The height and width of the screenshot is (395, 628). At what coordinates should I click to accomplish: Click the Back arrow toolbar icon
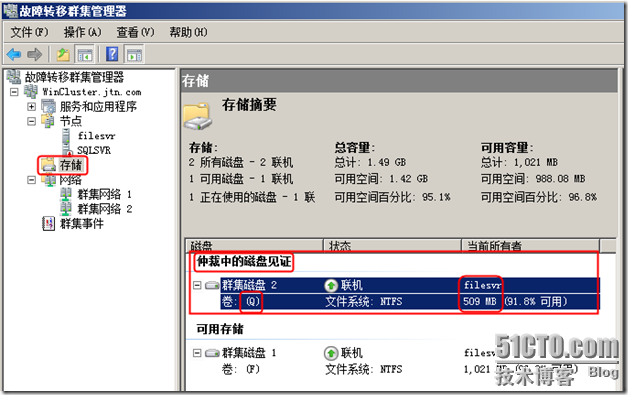[x=14, y=54]
